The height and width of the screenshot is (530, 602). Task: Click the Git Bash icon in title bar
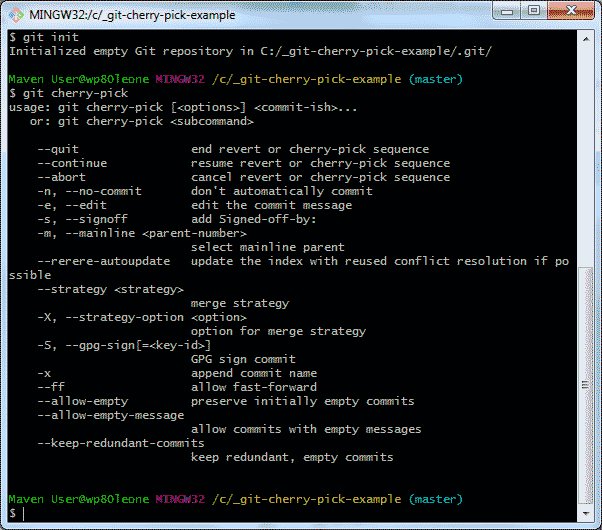pos(17,13)
